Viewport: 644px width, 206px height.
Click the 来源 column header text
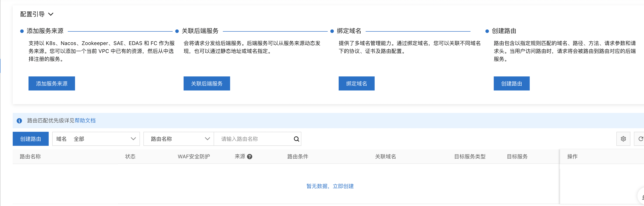(x=240, y=157)
